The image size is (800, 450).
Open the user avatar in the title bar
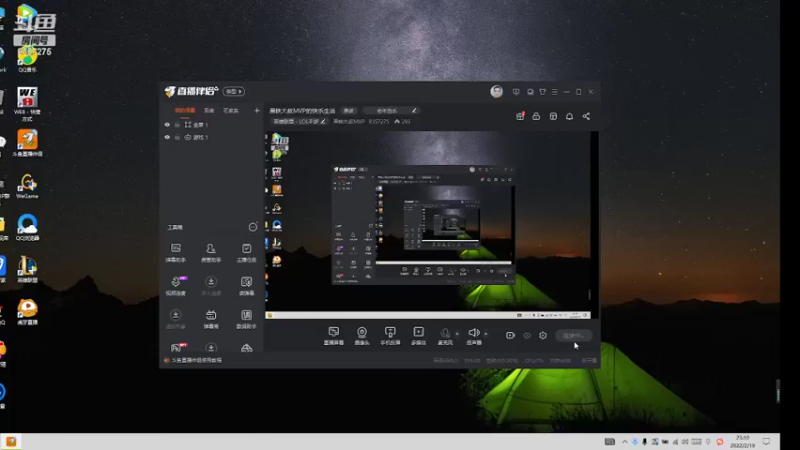coord(496,91)
